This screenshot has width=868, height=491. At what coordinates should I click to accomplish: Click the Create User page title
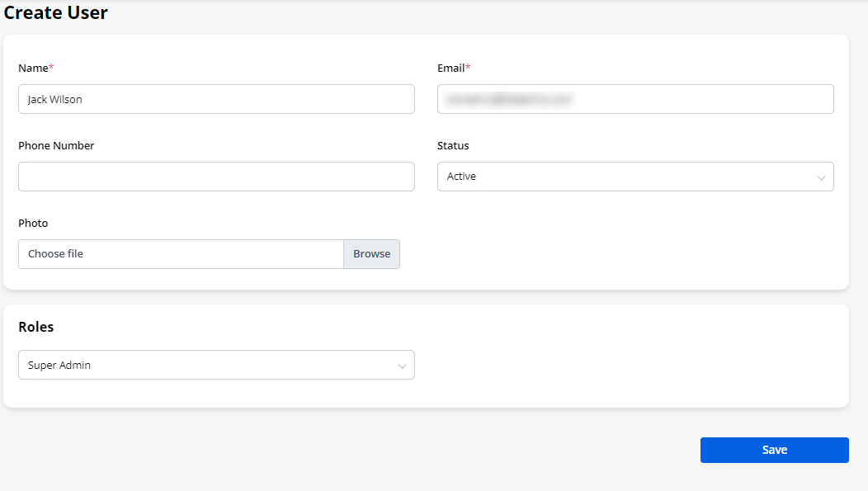tap(56, 13)
